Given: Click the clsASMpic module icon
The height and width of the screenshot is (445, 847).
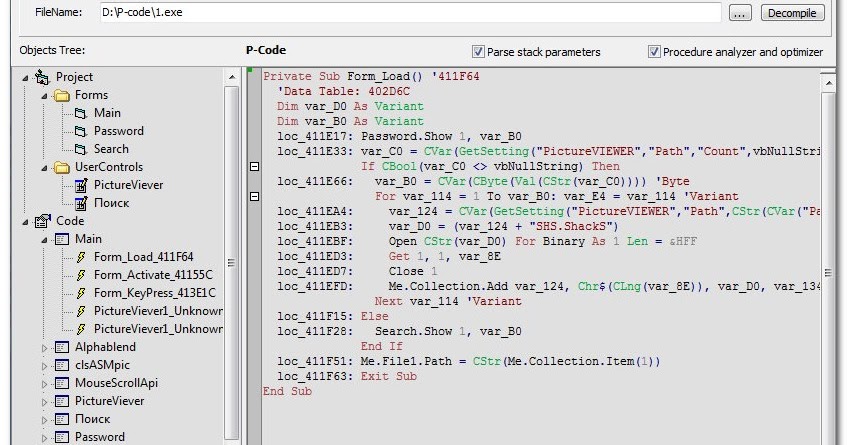Looking at the screenshot, I should (x=62, y=366).
